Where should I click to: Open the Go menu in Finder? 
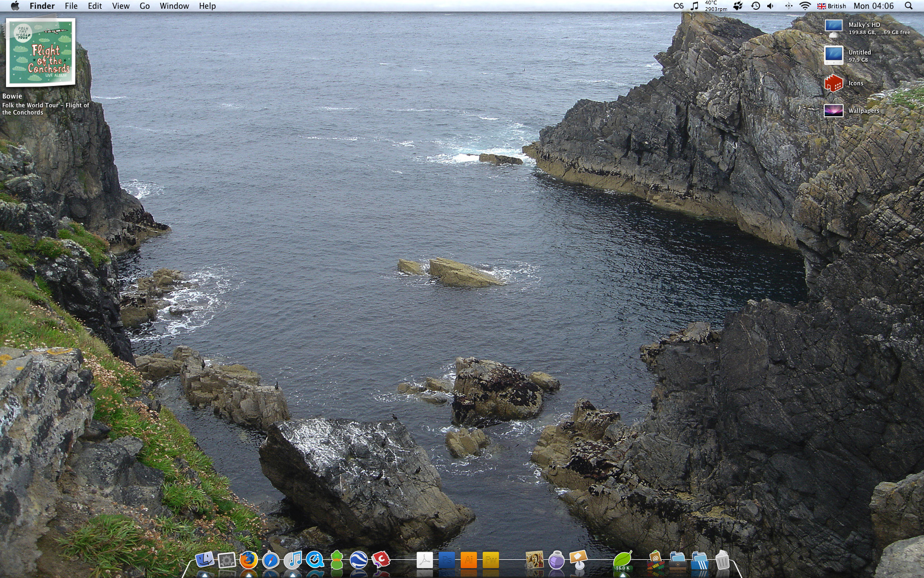click(x=144, y=6)
